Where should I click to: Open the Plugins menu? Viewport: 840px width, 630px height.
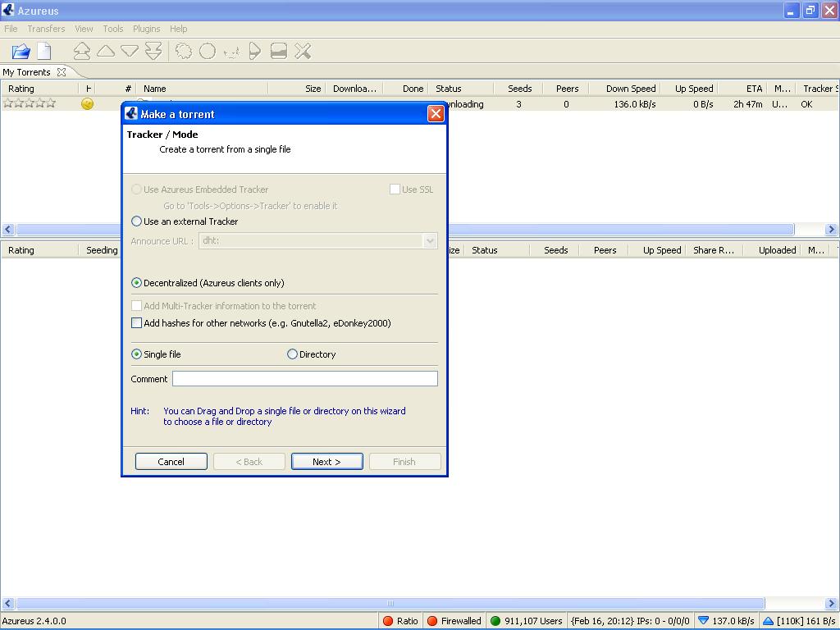(146, 29)
